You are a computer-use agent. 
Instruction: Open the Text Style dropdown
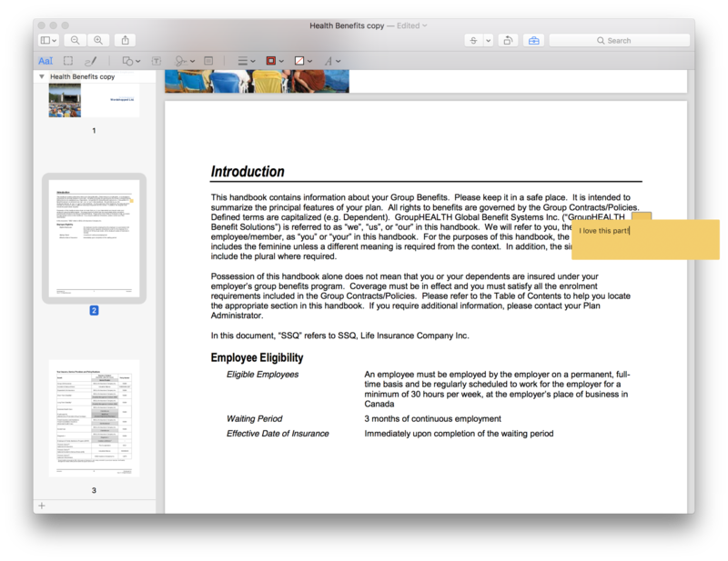[x=331, y=61]
